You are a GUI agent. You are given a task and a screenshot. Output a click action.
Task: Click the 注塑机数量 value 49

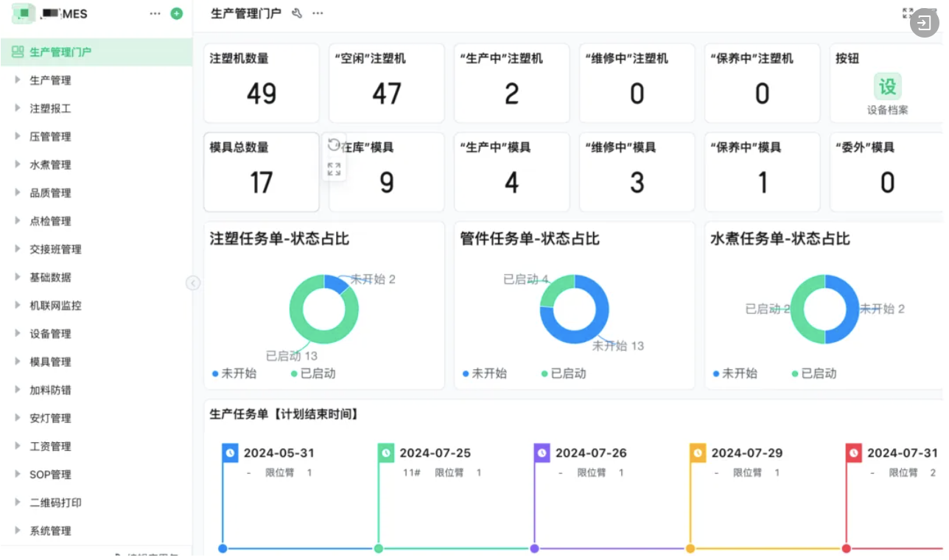pyautogui.click(x=262, y=94)
